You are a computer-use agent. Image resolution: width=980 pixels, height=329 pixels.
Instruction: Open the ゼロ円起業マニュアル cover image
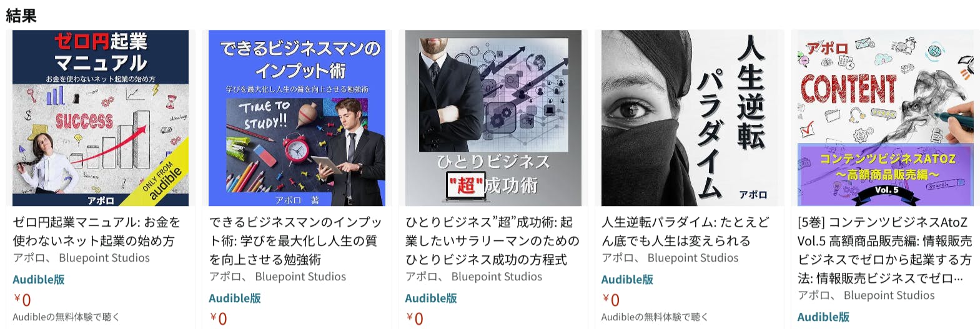[x=101, y=118]
